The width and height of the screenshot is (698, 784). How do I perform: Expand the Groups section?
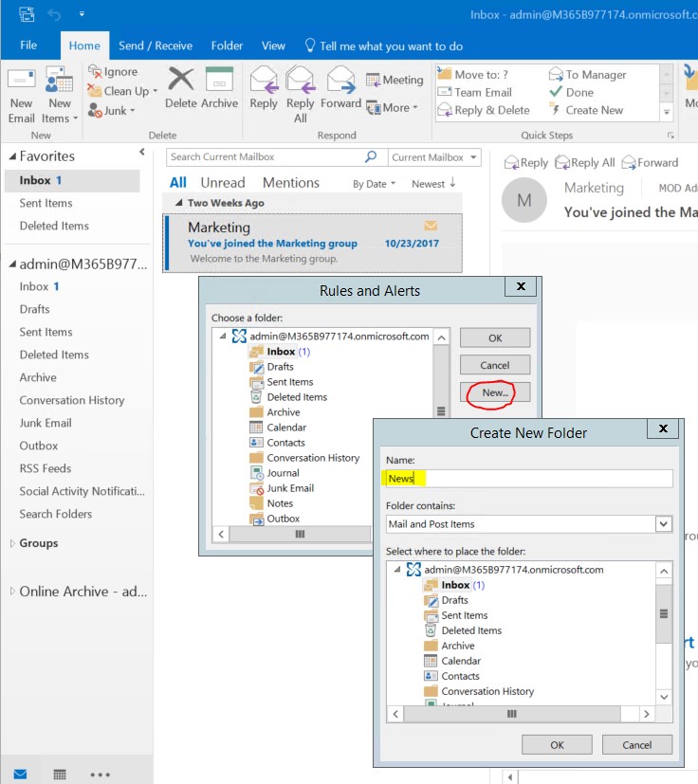pyautogui.click(x=12, y=543)
